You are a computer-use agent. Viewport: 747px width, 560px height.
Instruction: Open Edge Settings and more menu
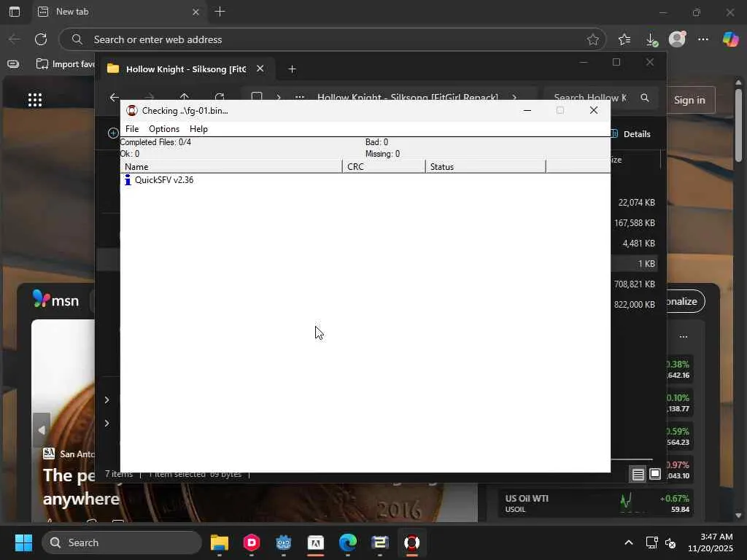[703, 39]
